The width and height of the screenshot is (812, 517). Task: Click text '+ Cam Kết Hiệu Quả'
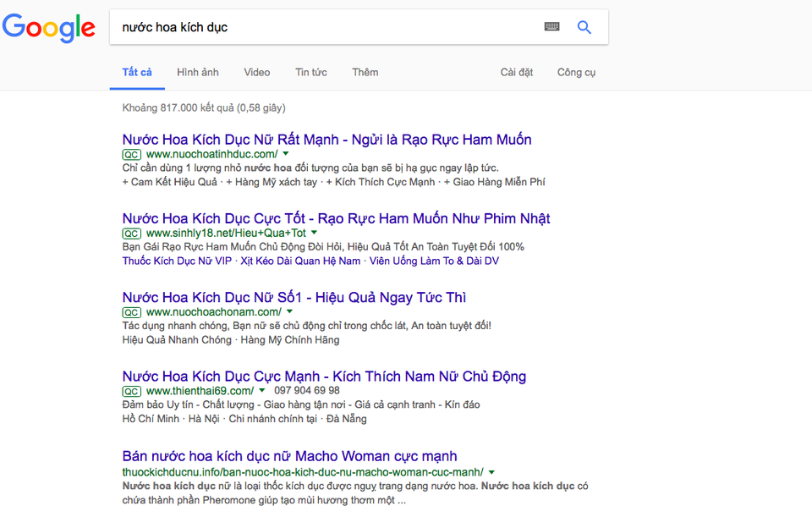pos(170,182)
